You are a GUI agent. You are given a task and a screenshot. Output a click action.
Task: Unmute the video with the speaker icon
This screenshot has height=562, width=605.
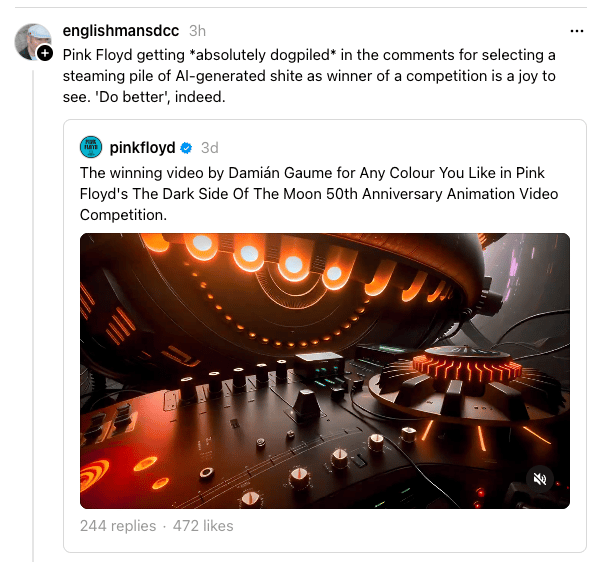pos(539,479)
